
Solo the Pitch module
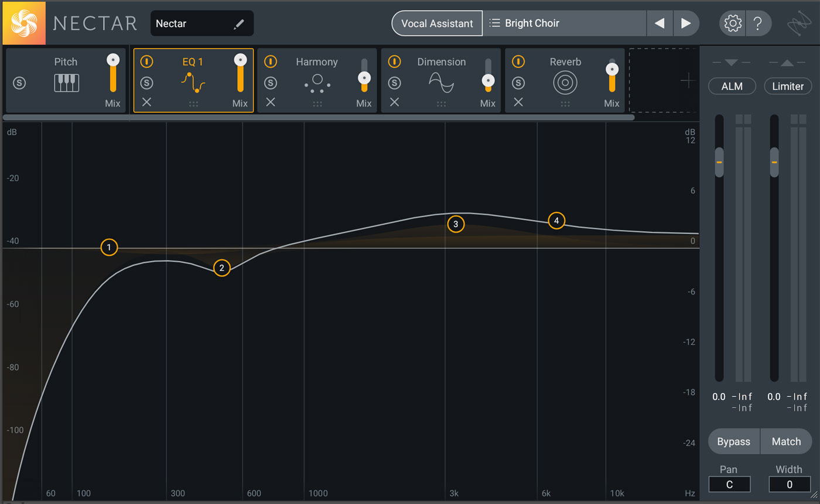[x=19, y=83]
